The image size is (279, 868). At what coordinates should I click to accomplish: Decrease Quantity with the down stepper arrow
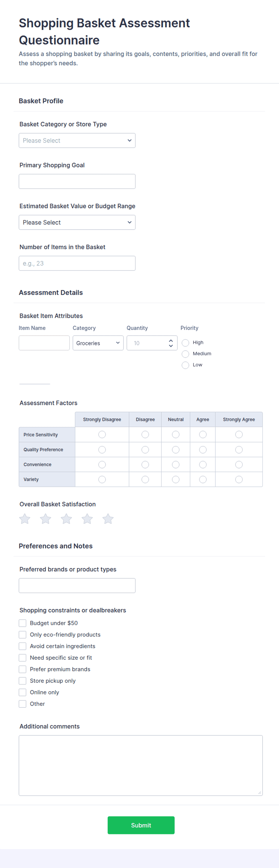pos(171,346)
